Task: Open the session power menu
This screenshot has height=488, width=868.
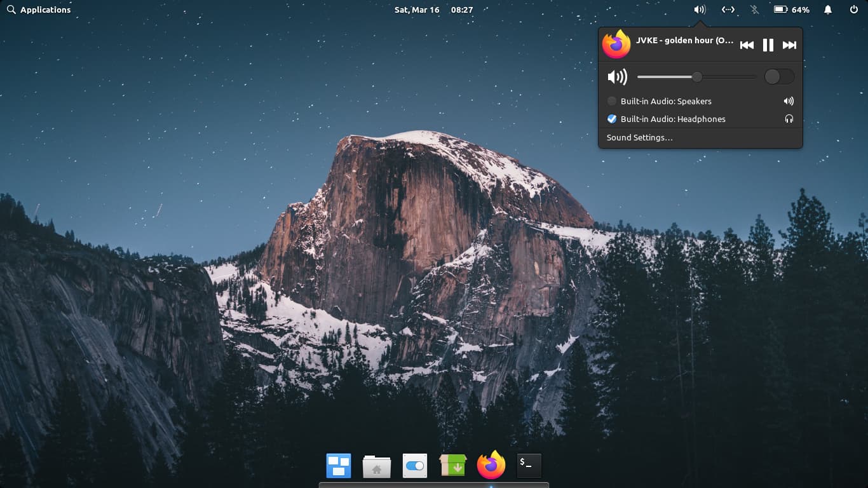Action: (853, 10)
